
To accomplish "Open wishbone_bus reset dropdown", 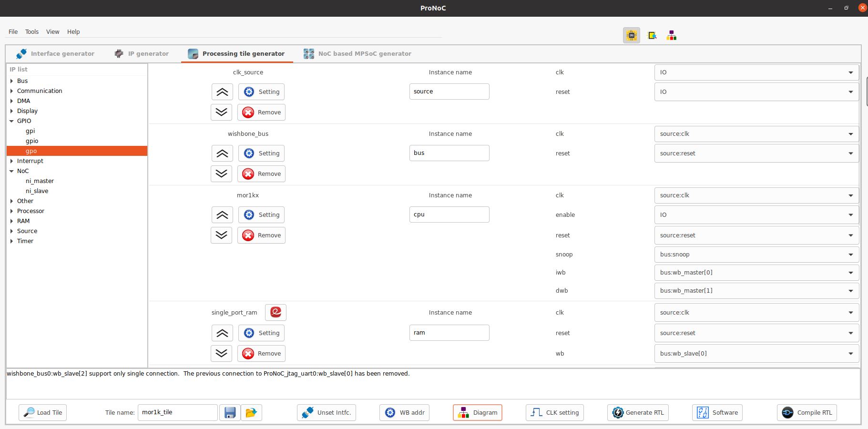I will coord(756,153).
